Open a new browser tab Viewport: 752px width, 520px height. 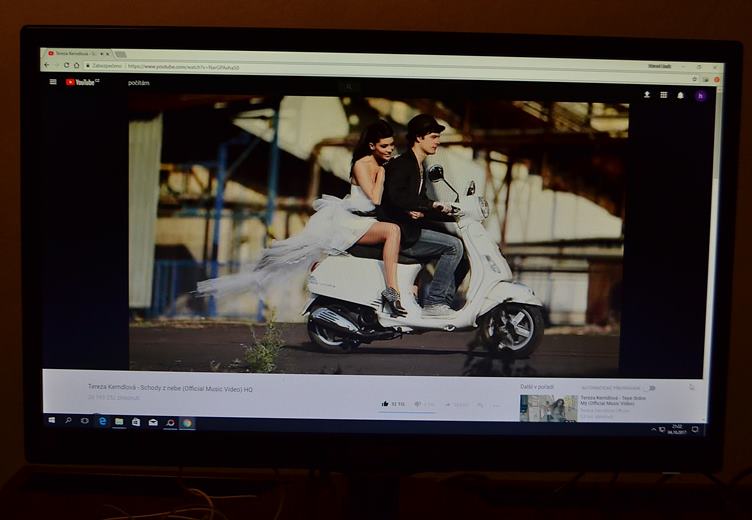pos(120,54)
